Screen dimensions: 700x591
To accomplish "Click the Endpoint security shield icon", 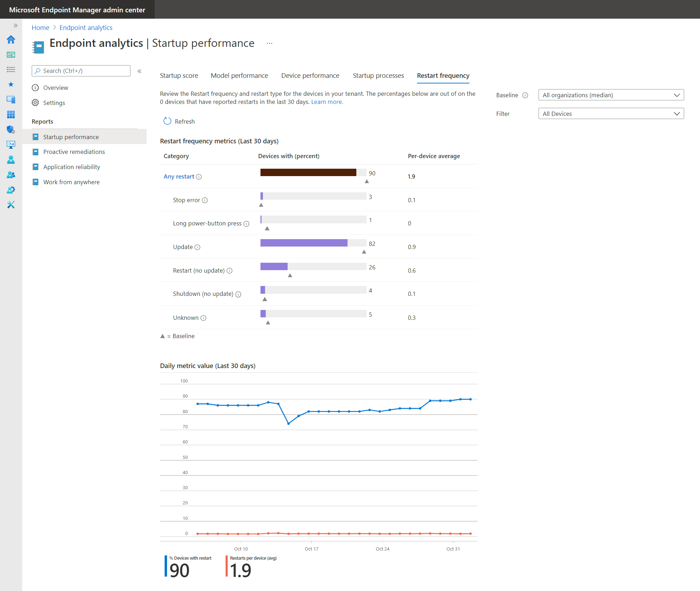I will [x=11, y=130].
